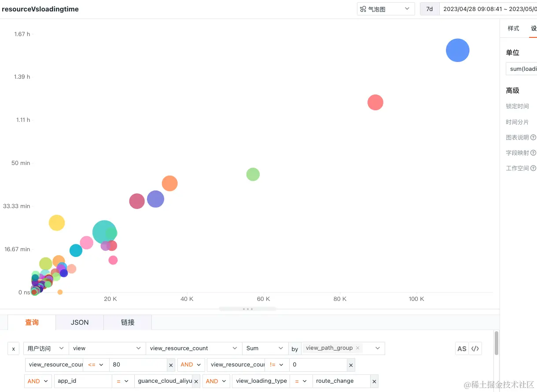537x392 pixels.
Task: Switch to the 链接 tab
Action: pos(128,322)
